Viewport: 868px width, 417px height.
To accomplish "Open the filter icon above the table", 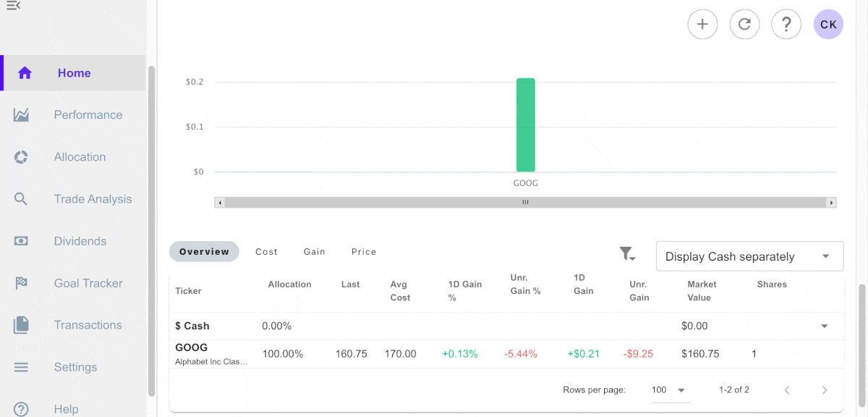I will click(x=626, y=253).
